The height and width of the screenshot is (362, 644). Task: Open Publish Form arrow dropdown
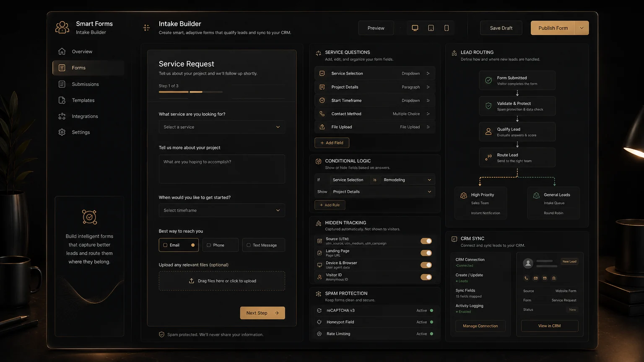(x=582, y=28)
